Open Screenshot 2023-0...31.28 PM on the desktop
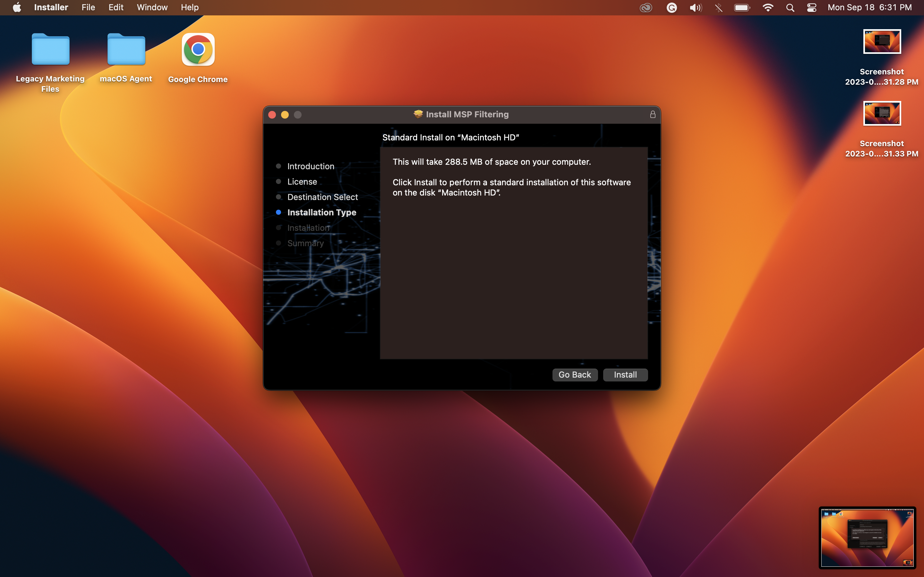Screen dimensions: 924x577 coord(882,42)
